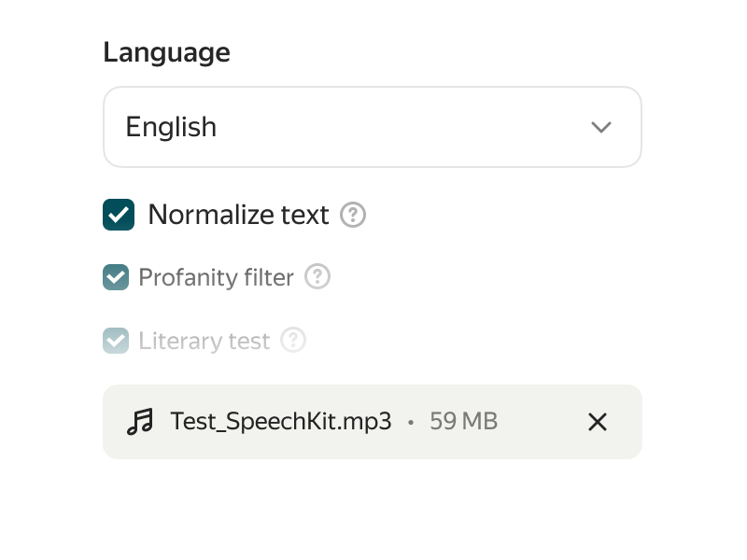The image size is (747, 560).
Task: Click the 59 MB file size text
Action: 463,422
